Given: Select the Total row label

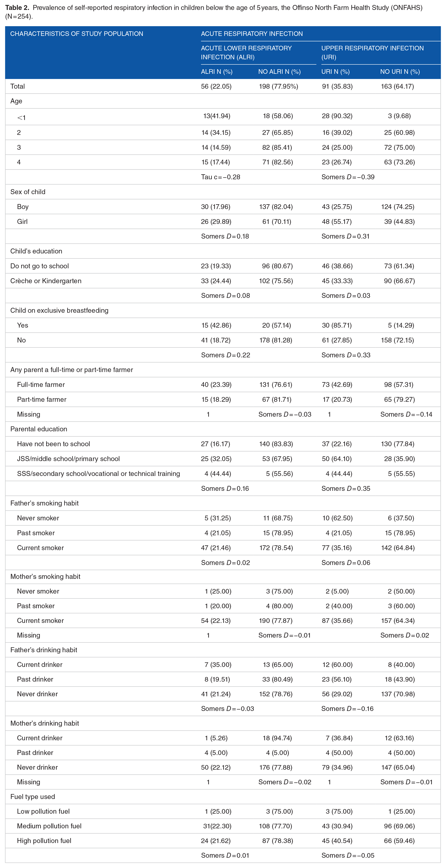Looking at the screenshot, I should click(17, 86).
